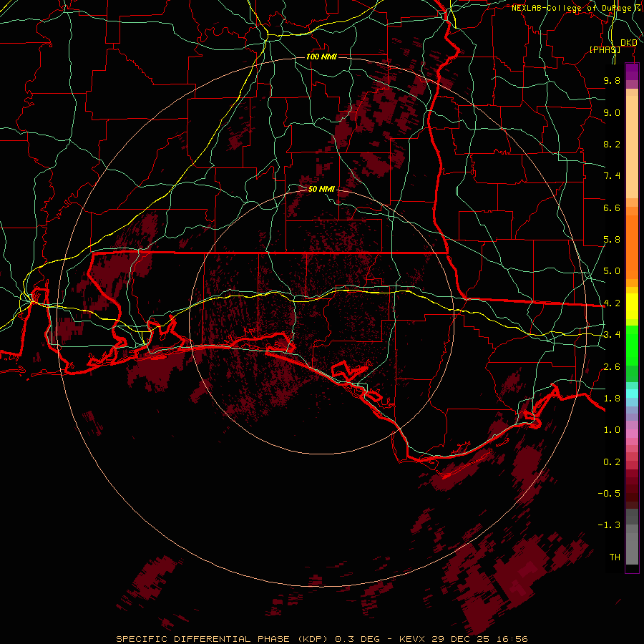The height and width of the screenshot is (644, 644).
Task: Select the 5.0 value on color scale
Action: pos(612,271)
